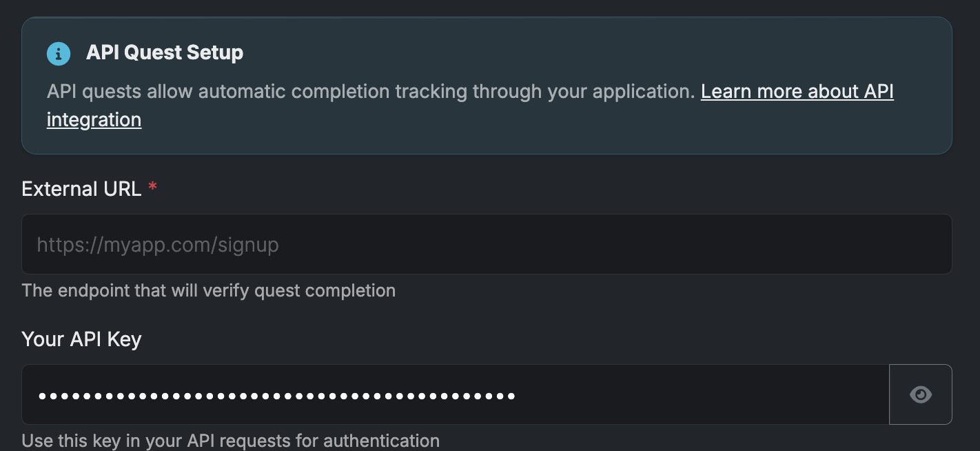980x451 pixels.
Task: Focus the External URL input field
Action: [486, 244]
